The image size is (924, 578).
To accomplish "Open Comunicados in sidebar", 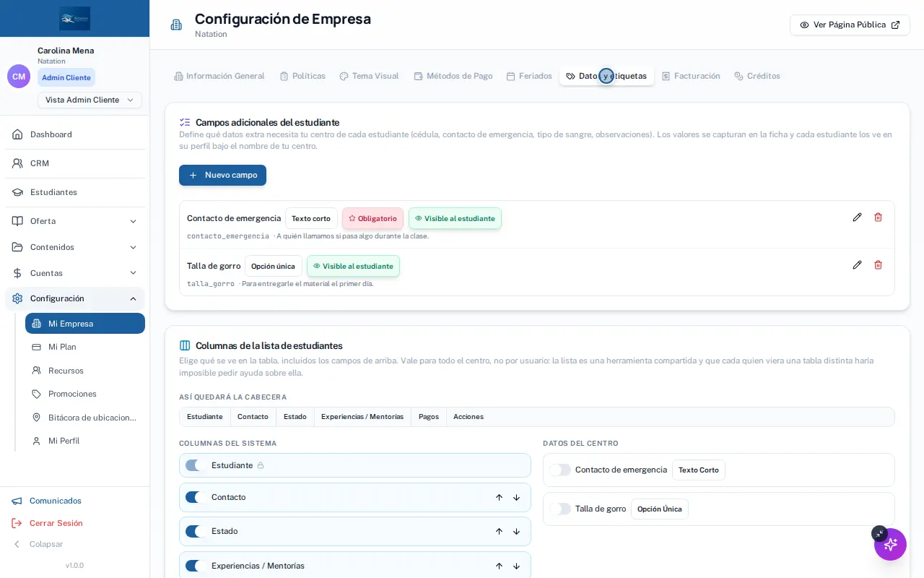I will pos(47,501).
